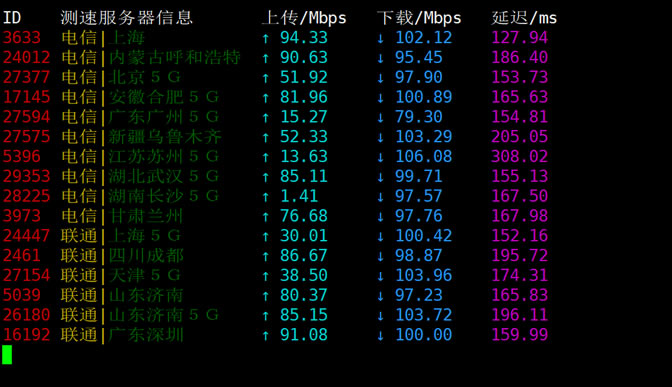Click the upload arrow beside 91.08

[x=266, y=336]
